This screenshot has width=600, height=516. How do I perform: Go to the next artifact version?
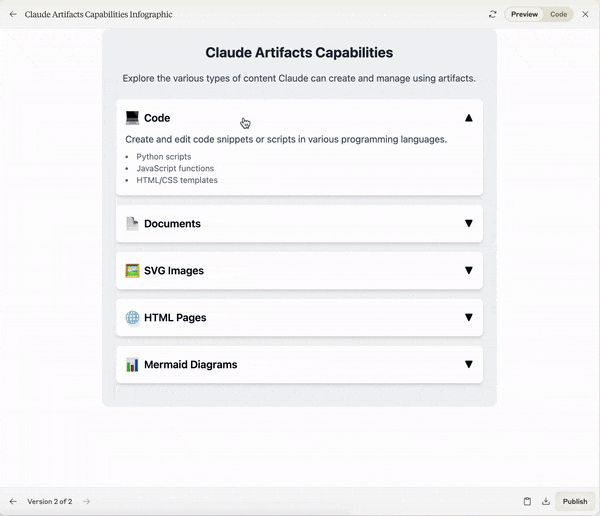86,501
